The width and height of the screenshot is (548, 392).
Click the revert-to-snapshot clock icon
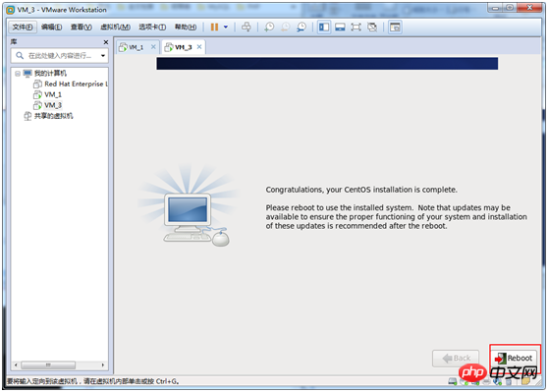[x=286, y=27]
